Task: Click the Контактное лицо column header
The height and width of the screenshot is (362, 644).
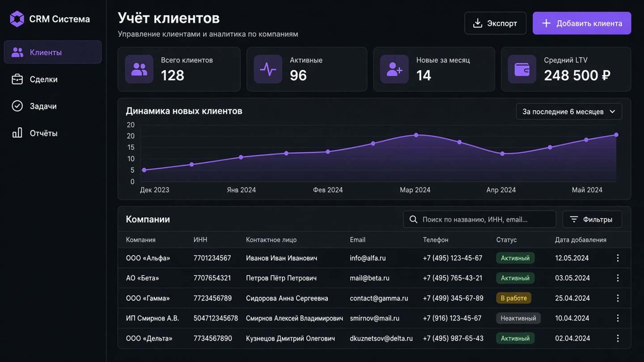Action: [x=271, y=240]
